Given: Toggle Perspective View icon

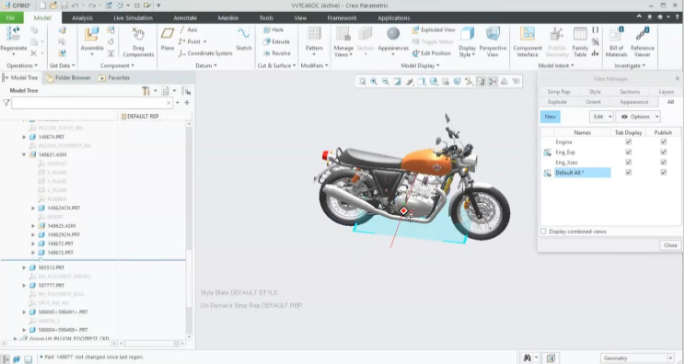Looking at the screenshot, I should [493, 34].
